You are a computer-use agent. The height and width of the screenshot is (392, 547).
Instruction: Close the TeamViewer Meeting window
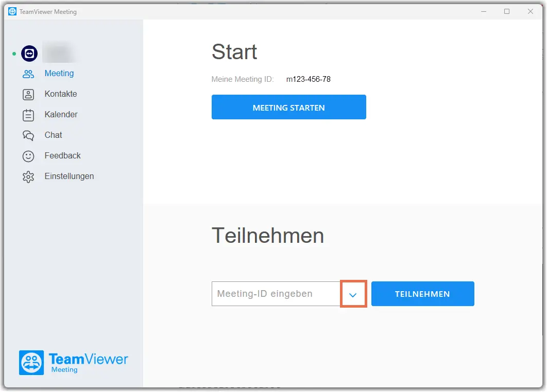tap(530, 11)
